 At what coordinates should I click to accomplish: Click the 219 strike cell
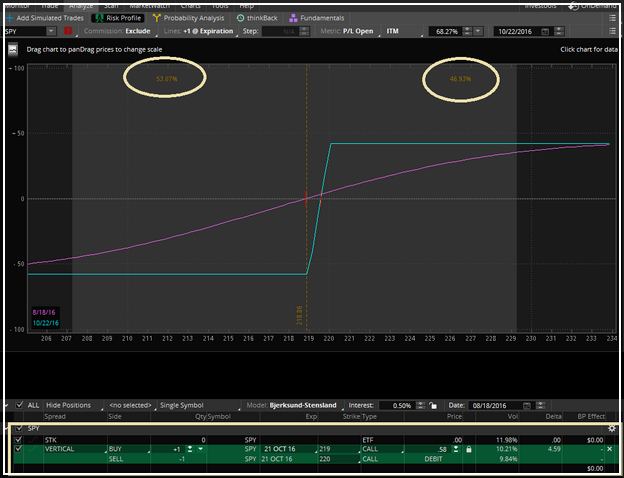pos(338,449)
